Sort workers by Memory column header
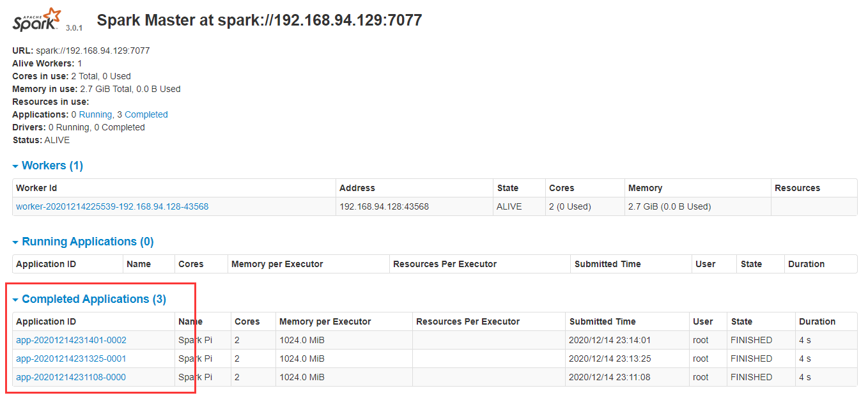Screen dimensions: 868x416 coord(645,188)
